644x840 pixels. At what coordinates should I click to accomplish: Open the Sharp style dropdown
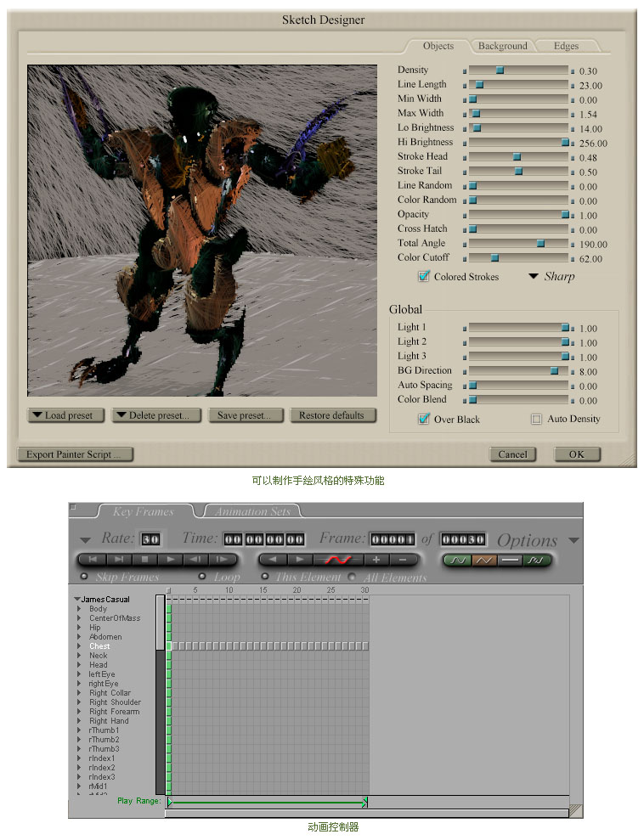click(551, 277)
